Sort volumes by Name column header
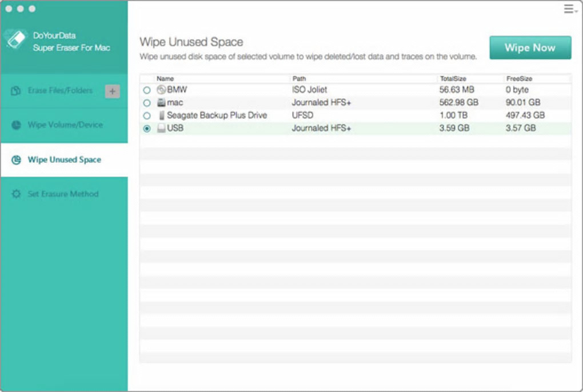The image size is (583, 392). pyautogui.click(x=165, y=78)
